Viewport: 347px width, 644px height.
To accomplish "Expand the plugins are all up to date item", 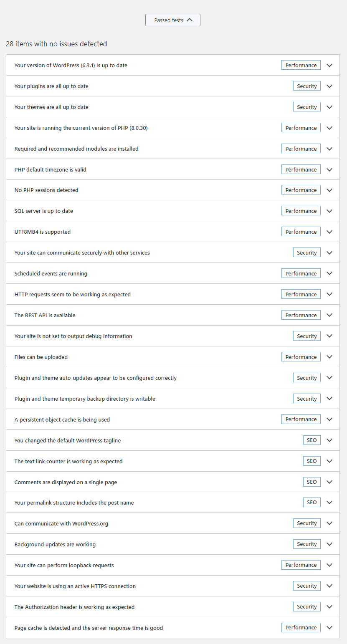I will [329, 86].
